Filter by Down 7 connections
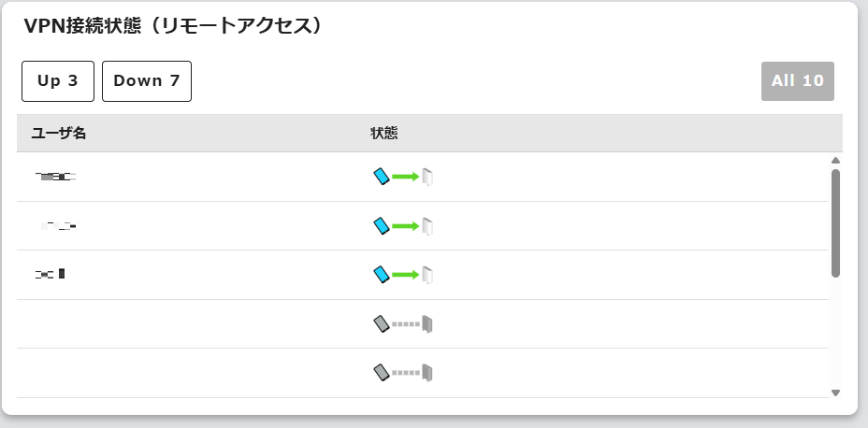Image resolution: width=868 pixels, height=428 pixels. (147, 81)
